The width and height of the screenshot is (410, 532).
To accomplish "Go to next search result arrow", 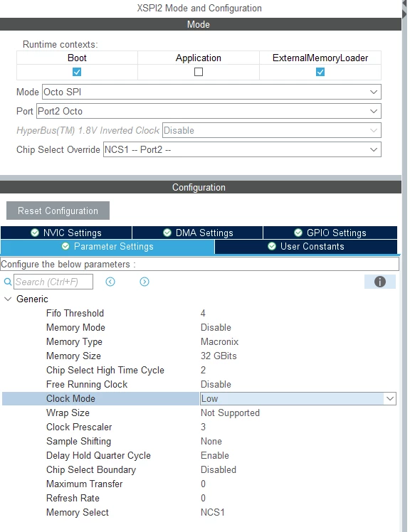I will 144,282.
